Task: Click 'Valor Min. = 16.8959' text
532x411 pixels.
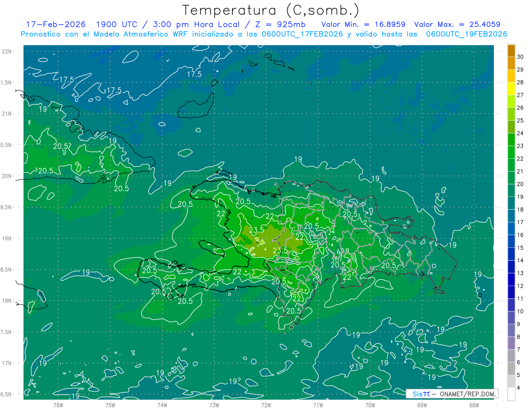Action: (364, 24)
